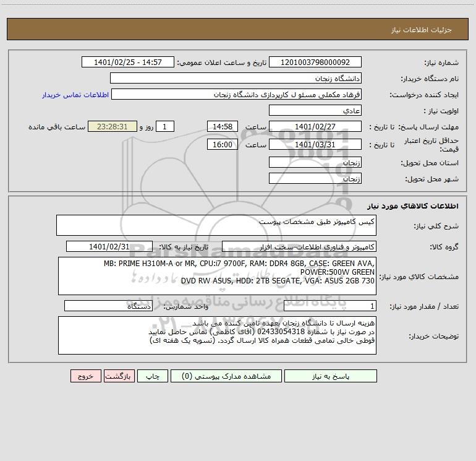Click the چاپ print button
Image resolution: width=476 pixels, height=461 pixels.
[153, 376]
